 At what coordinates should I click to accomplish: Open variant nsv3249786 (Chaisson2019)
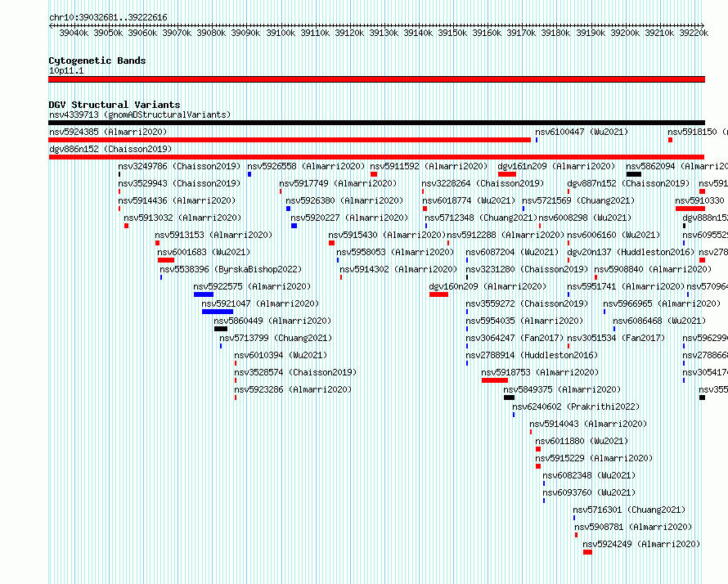[x=179, y=166]
